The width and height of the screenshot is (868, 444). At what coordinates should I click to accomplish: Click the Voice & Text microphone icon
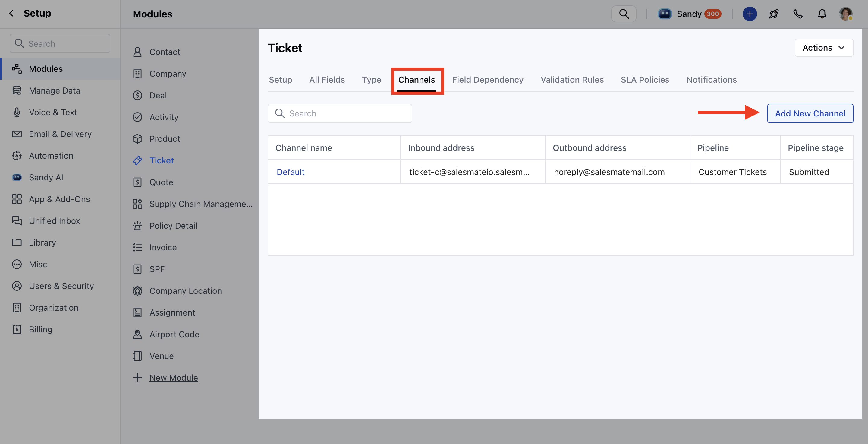pos(17,112)
